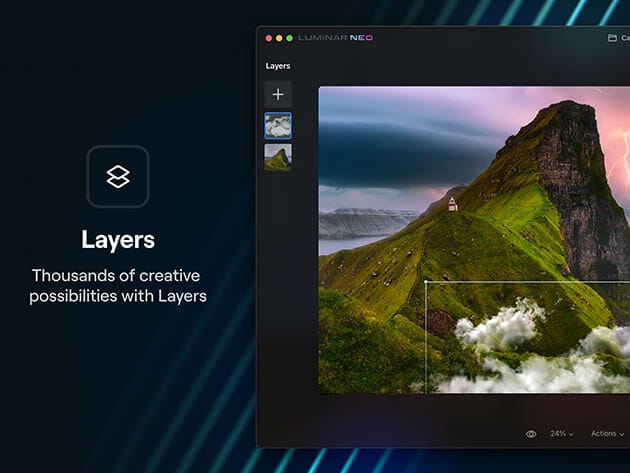Open the 24% zoom dropdown
Viewport: 630px width, 473px height.
562,434
